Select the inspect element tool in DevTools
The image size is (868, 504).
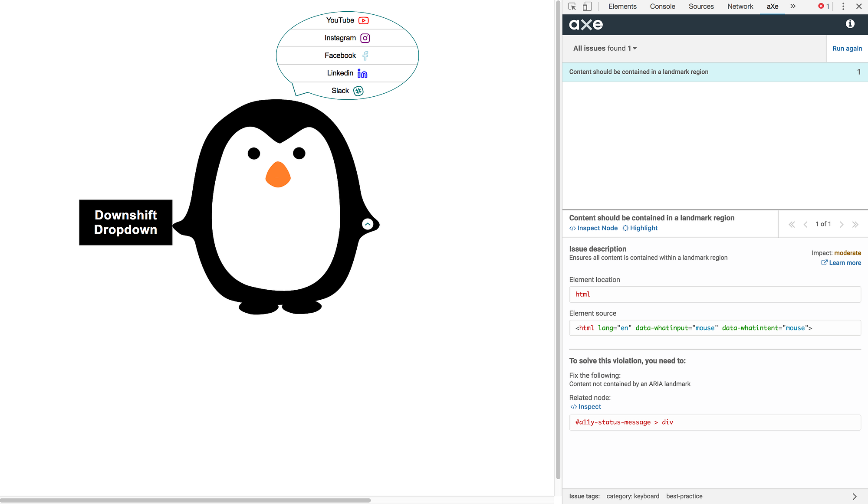[x=572, y=7]
